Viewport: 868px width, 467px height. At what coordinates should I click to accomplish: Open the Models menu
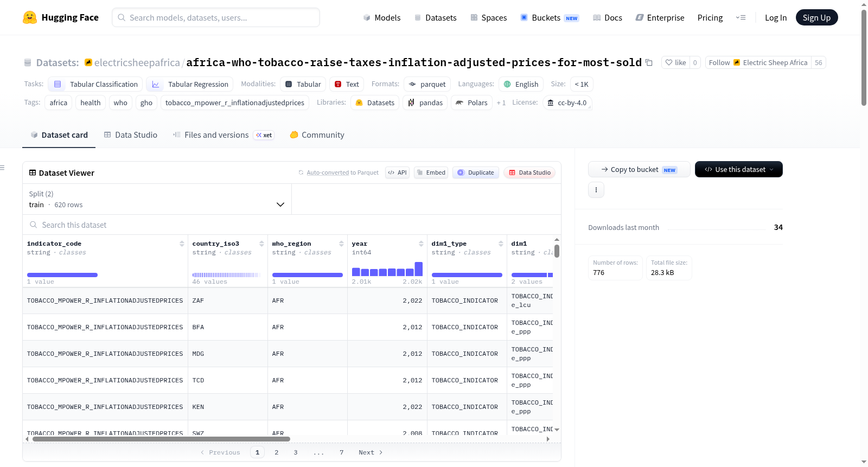pos(382,17)
